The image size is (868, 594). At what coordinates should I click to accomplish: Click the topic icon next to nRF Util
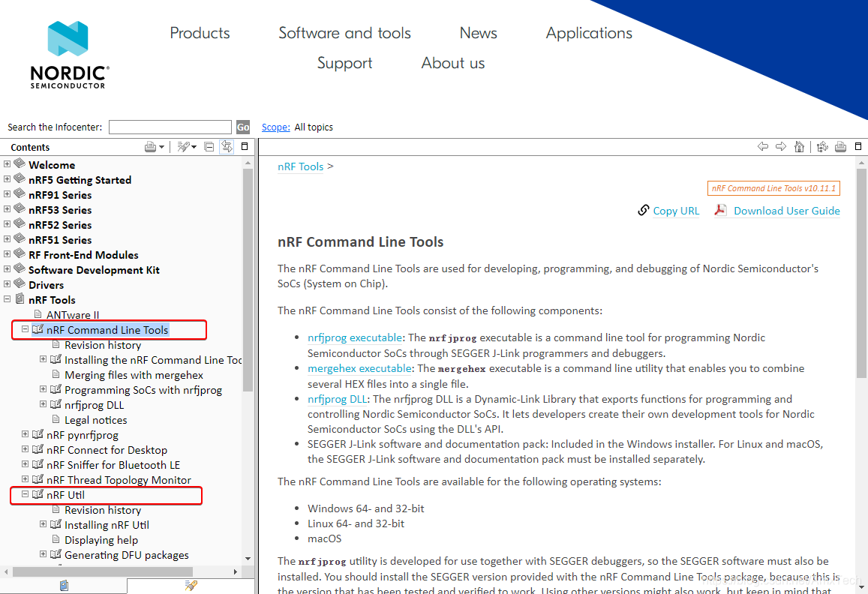click(x=38, y=494)
